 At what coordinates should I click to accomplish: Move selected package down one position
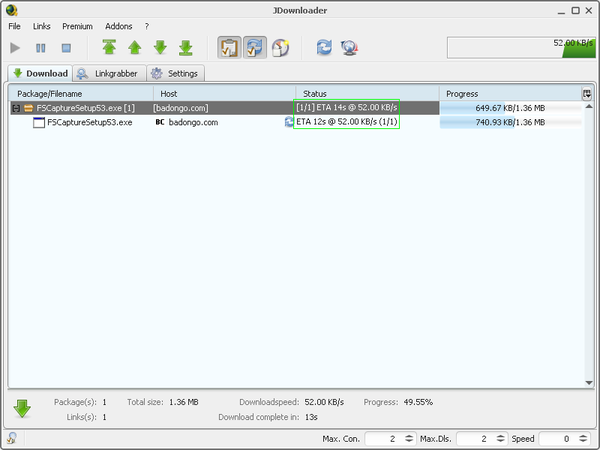click(160, 48)
